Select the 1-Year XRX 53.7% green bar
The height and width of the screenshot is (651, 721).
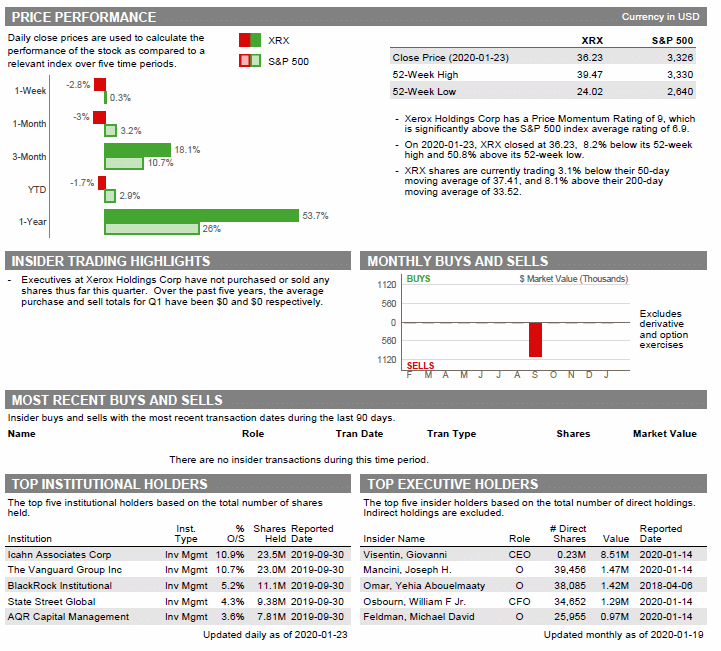(201, 215)
